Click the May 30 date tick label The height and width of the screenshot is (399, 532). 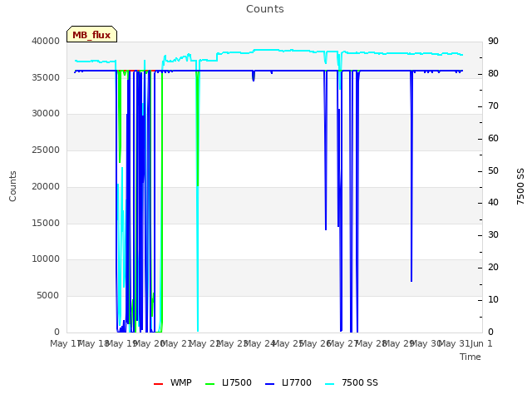[426, 343]
